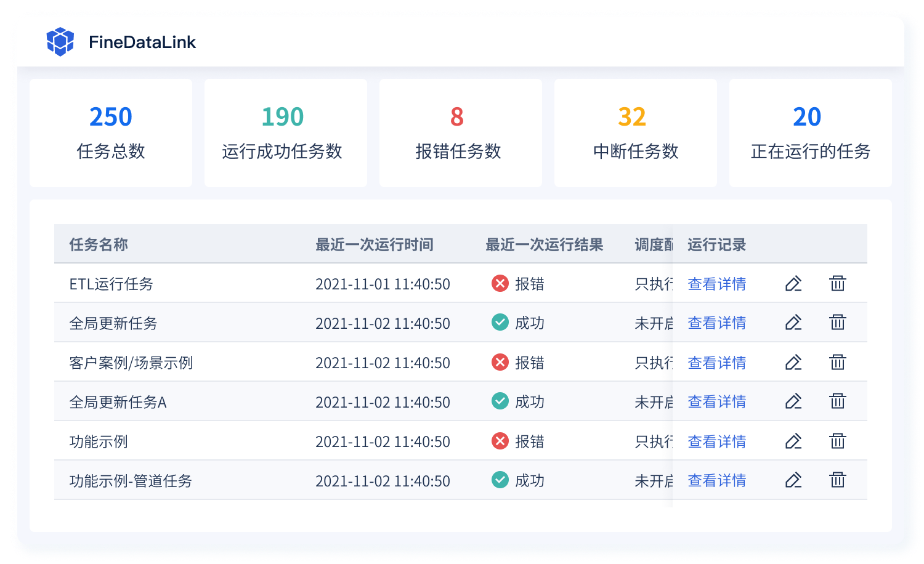Viewport: 924px width, 564px height.
Task: Sort by 最近一次运行时间 column header
Action: (x=374, y=244)
